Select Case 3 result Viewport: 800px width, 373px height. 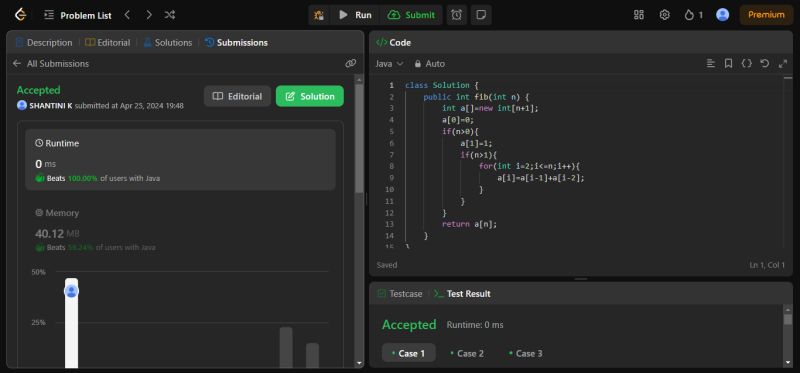tap(526, 353)
